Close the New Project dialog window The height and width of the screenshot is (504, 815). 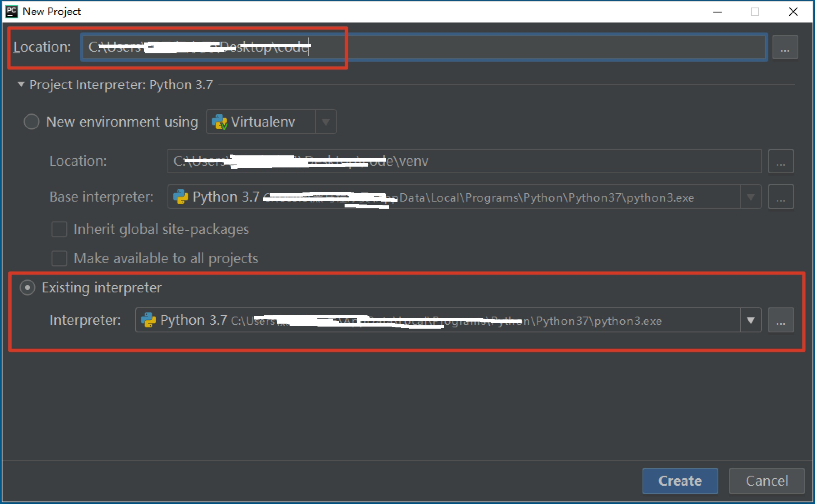793,12
